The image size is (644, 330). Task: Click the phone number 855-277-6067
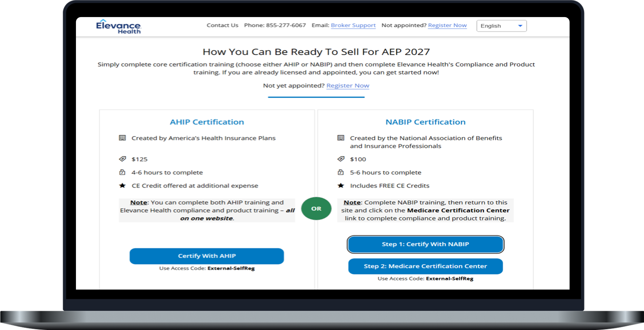tap(286, 25)
